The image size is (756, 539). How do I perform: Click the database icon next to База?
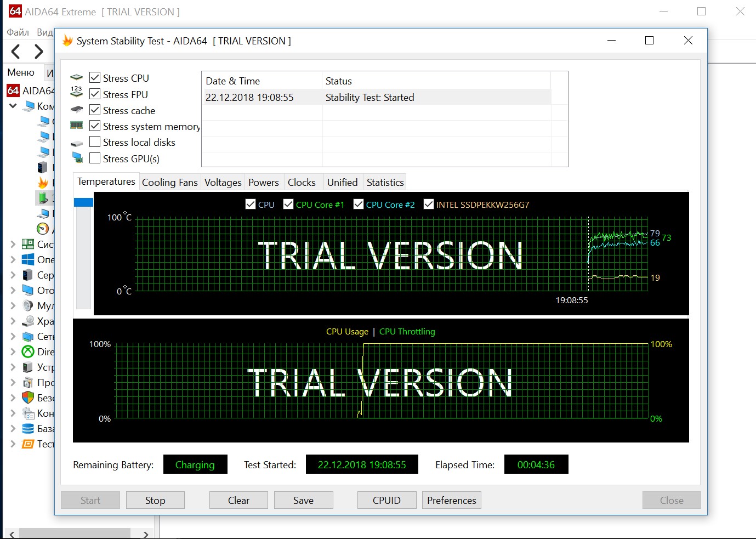click(28, 428)
